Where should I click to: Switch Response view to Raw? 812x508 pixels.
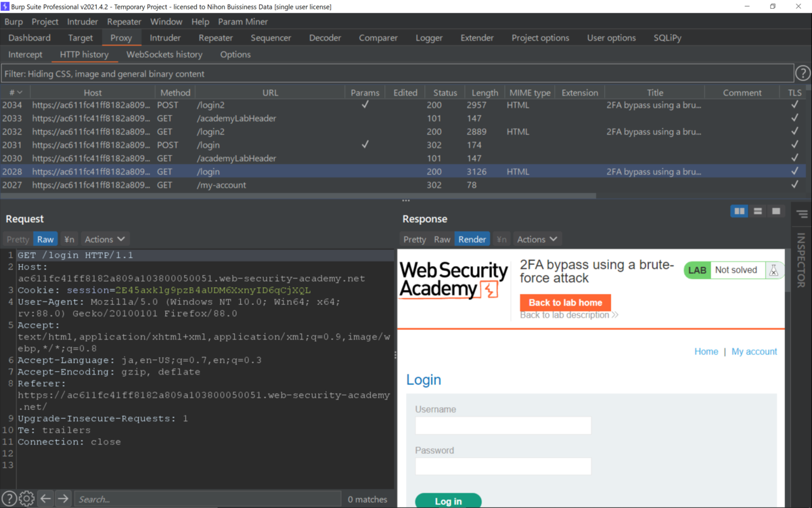tap(442, 239)
